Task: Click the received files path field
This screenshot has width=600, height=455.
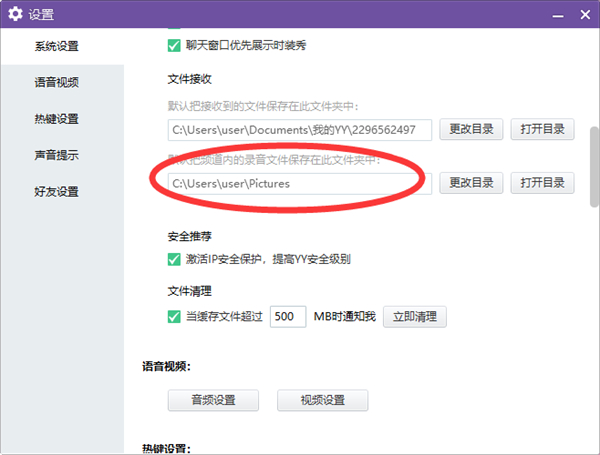Action: coord(299,130)
